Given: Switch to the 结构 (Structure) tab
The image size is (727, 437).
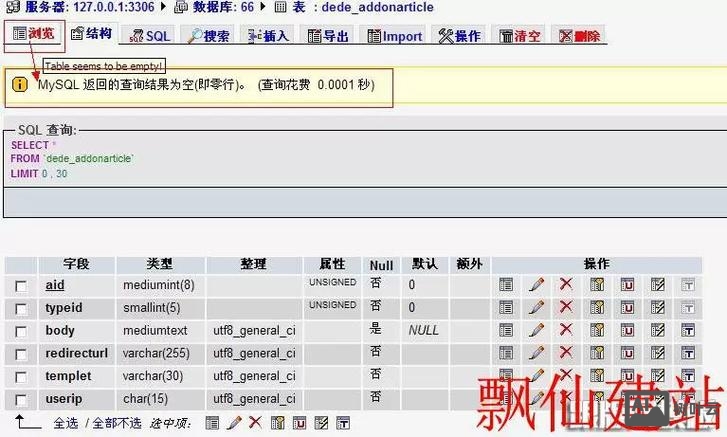Looking at the screenshot, I should click(x=92, y=33).
